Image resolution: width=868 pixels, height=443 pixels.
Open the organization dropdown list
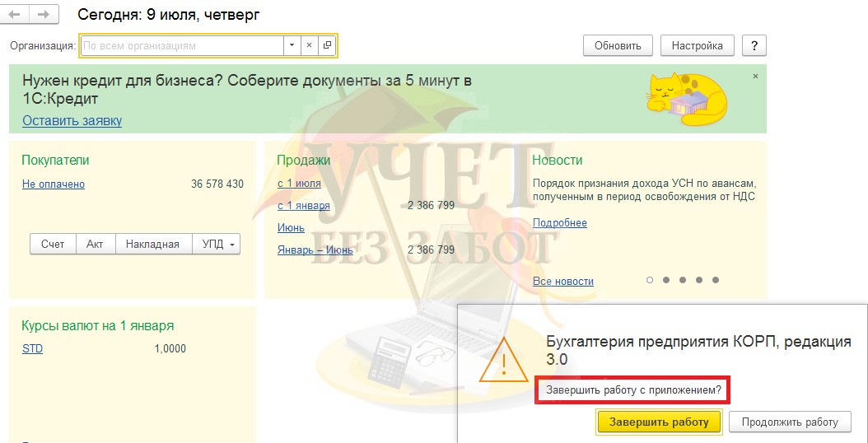pos(292,45)
